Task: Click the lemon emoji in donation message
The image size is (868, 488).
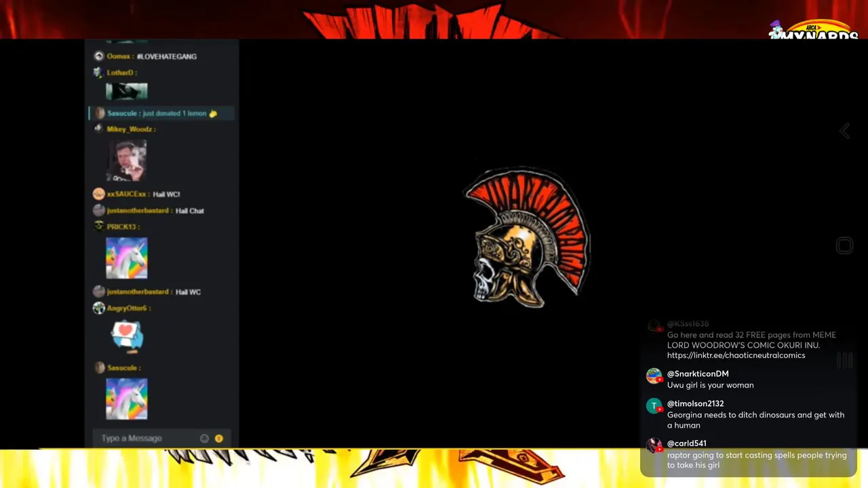Action: (213, 113)
